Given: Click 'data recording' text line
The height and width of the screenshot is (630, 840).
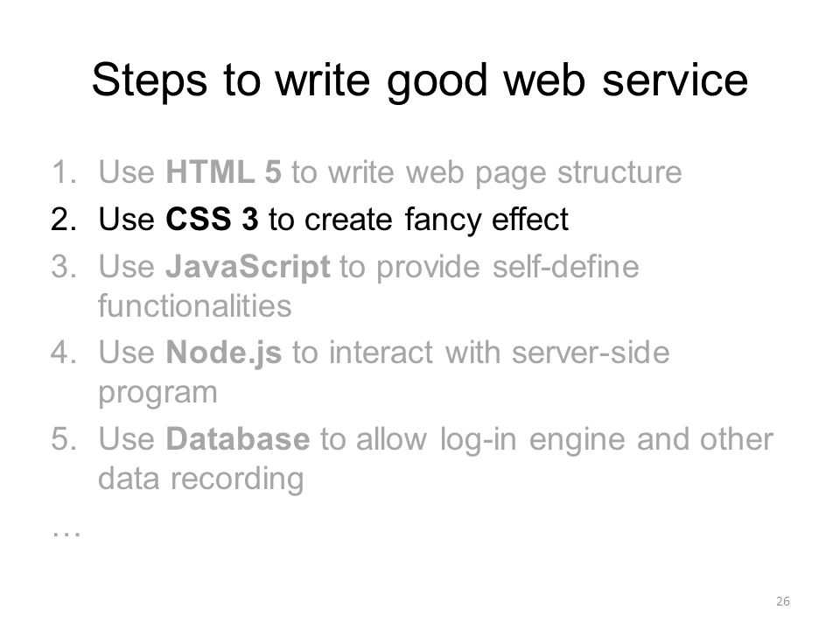Looking at the screenshot, I should 201,479.
